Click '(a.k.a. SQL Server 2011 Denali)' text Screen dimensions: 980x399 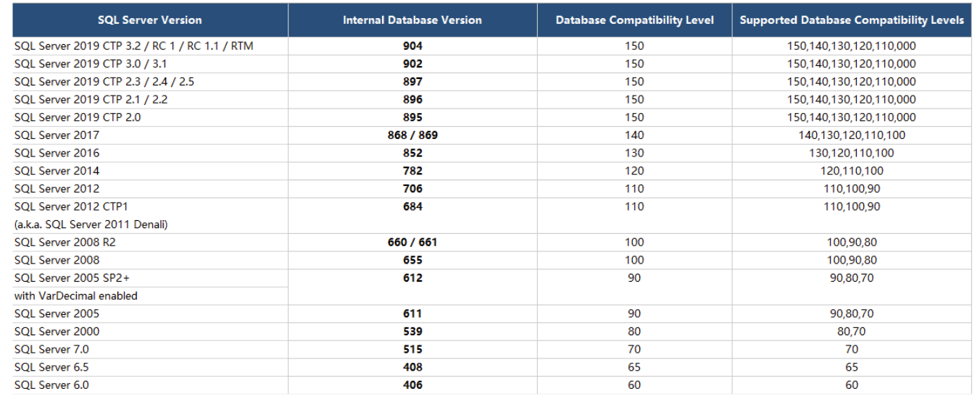point(91,224)
